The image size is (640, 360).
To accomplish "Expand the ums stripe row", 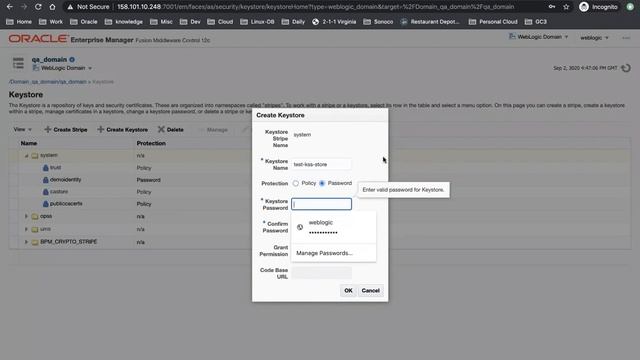I will click(x=27, y=229).
